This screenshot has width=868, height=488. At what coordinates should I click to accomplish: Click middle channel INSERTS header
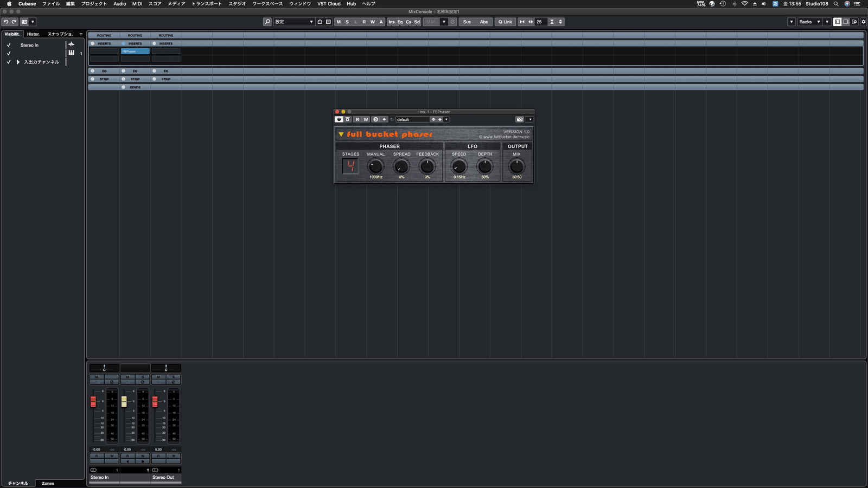[x=135, y=43]
